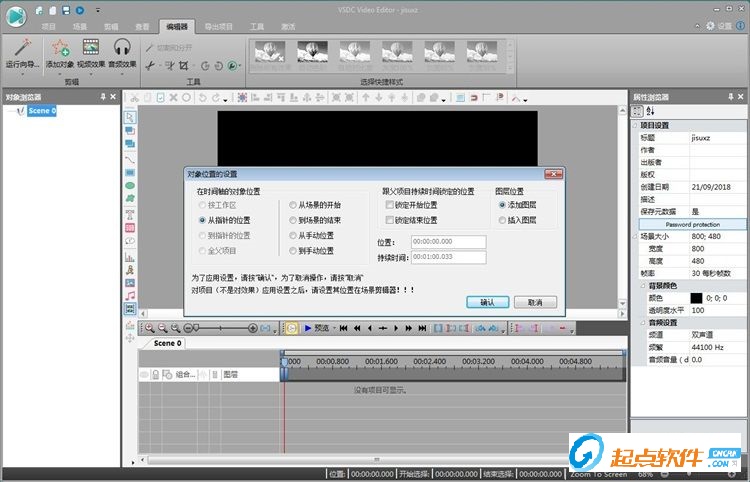Viewport: 750px width, 482px height.
Task: Click the pin icon of 对象浏览器 panel
Action: coord(103,97)
